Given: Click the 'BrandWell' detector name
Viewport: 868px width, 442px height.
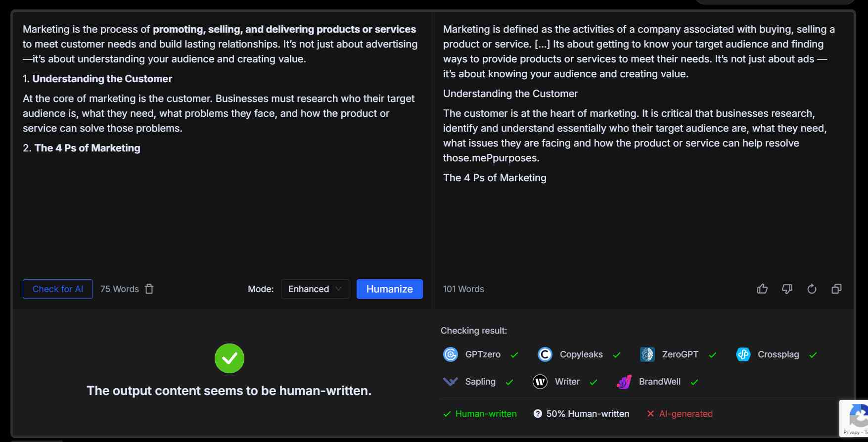Looking at the screenshot, I should tap(660, 382).
